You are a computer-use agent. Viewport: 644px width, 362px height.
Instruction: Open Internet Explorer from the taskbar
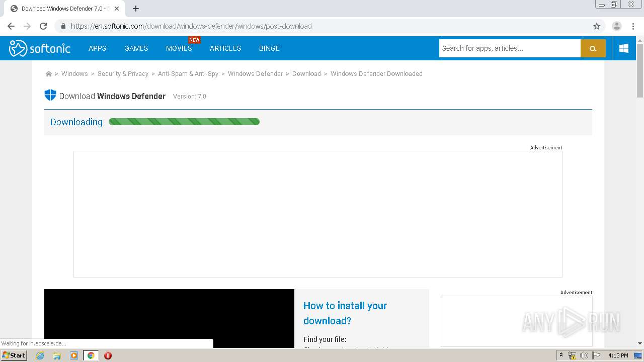(40, 355)
